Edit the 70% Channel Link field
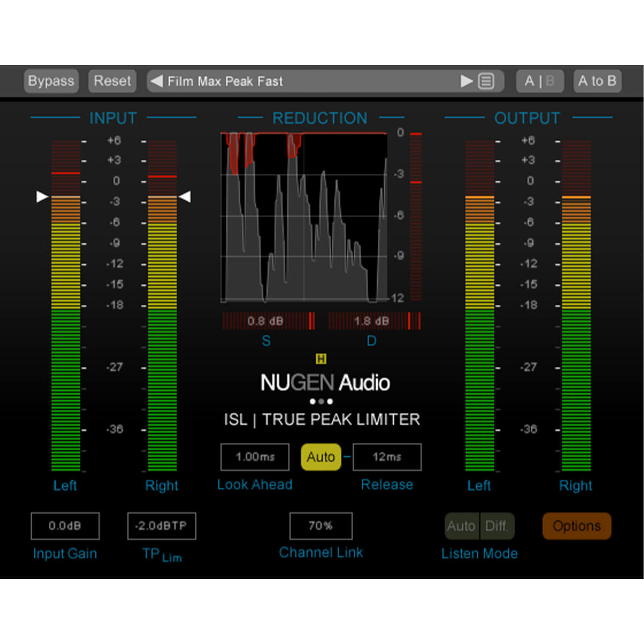This screenshot has height=644, width=644. click(321, 526)
